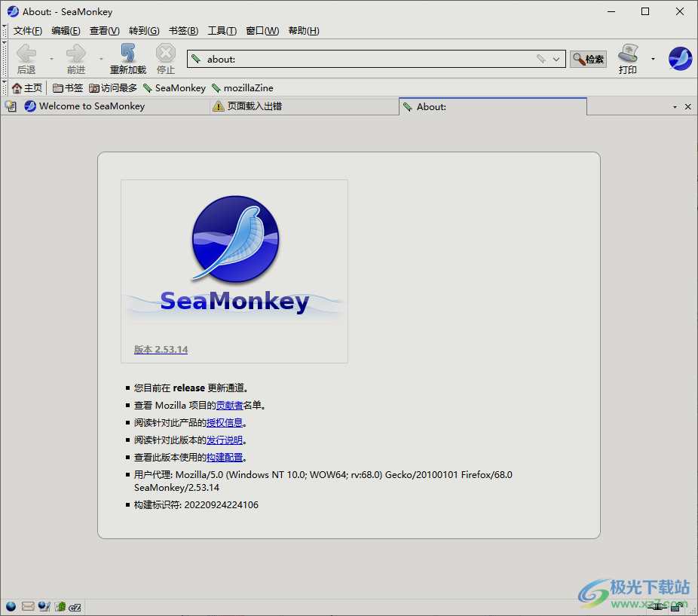Open the 书签(B) menu
Viewport: 698px width, 616px height.
point(183,31)
